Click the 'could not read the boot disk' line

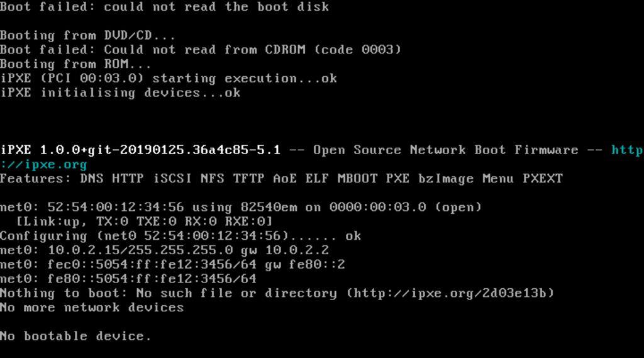216,7
